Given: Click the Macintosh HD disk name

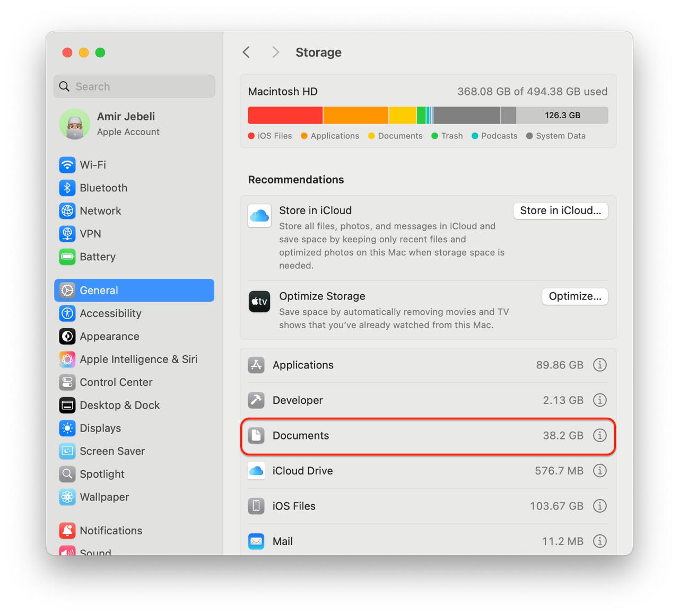Looking at the screenshot, I should coord(283,91).
